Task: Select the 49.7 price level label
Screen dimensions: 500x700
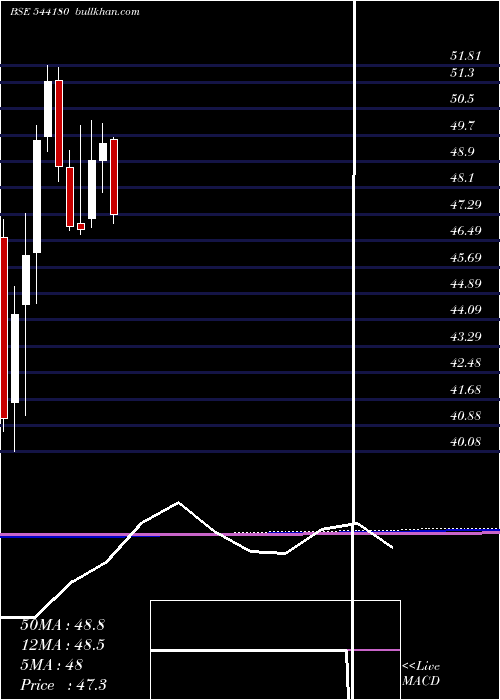Action: pyautogui.click(x=462, y=126)
